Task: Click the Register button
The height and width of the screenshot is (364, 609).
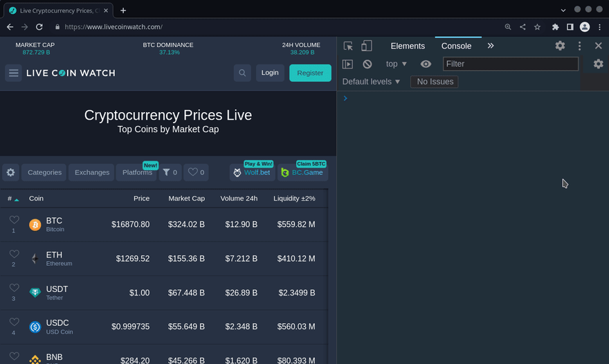Action: coord(310,73)
